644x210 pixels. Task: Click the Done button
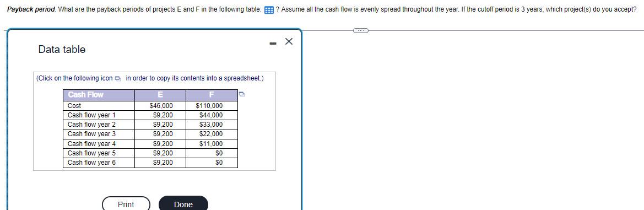point(183,204)
